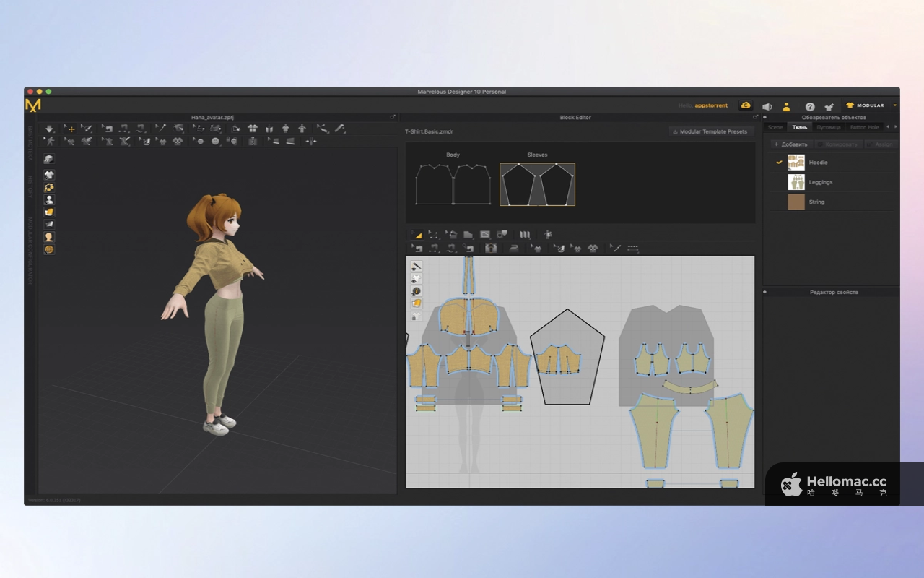Viewport: 924px width, 578px height.
Task: Click the brown String fabric swatch
Action: coord(796,202)
